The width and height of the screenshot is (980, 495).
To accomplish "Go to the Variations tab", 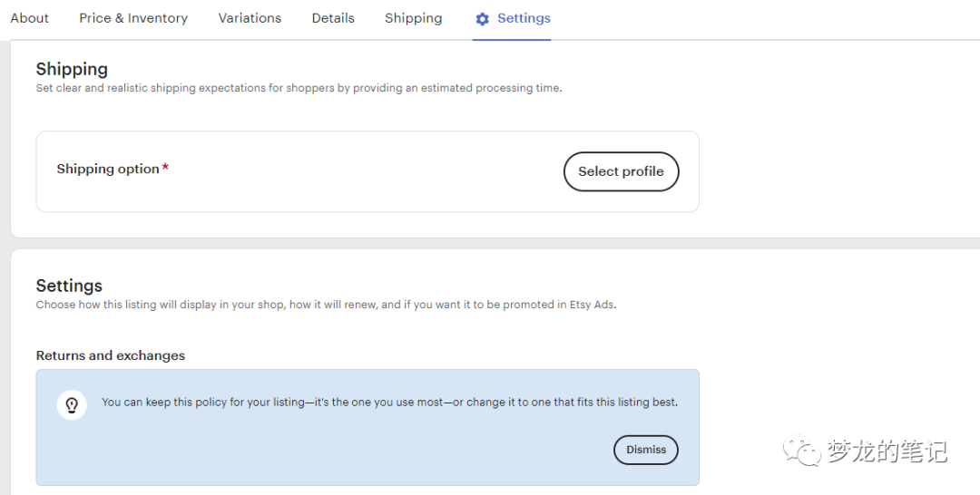I will point(250,18).
